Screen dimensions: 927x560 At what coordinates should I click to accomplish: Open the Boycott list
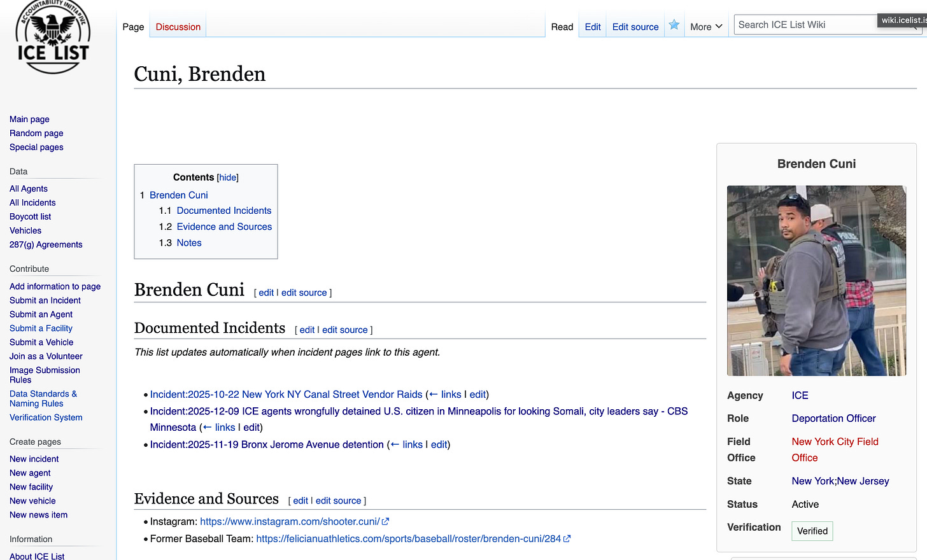coord(30,216)
